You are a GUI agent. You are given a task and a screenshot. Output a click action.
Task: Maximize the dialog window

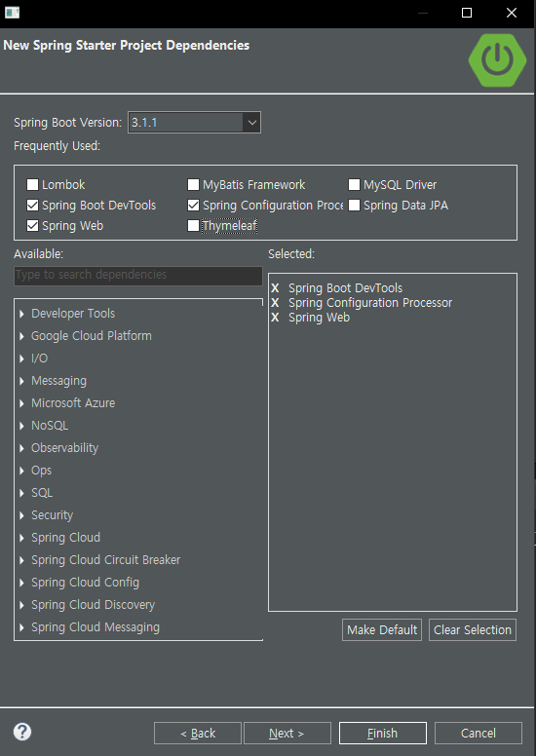tap(467, 13)
